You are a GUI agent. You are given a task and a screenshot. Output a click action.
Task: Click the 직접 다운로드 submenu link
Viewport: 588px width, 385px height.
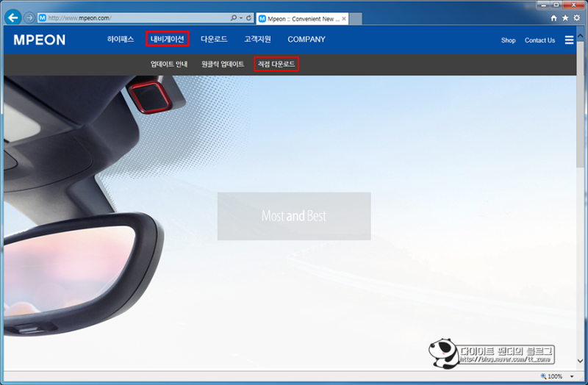[x=276, y=64]
